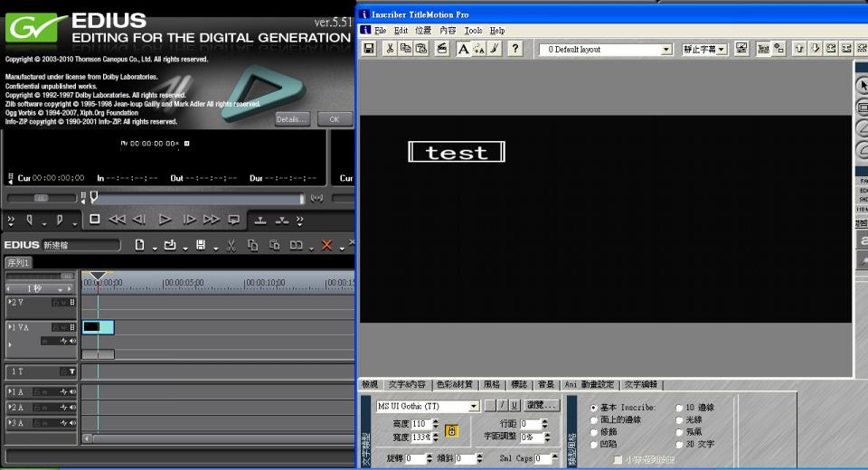This screenshot has height=470, width=868.
Task: Select the 光線 radio button
Action: (679, 420)
